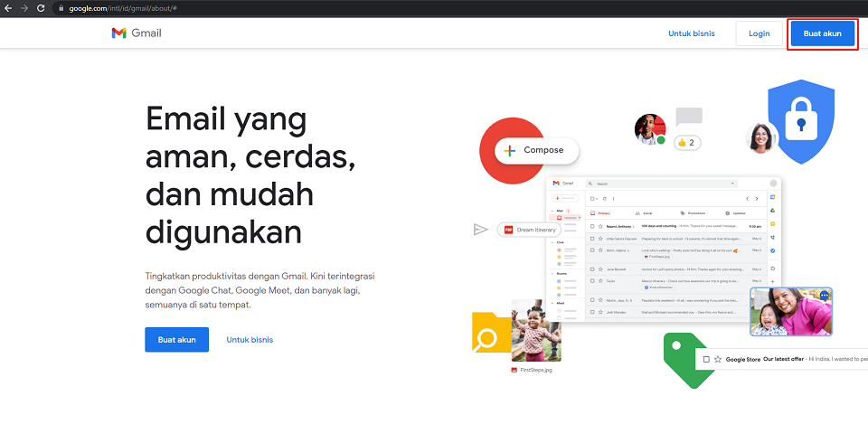Screen dimensions: 868x443
Task: Click the green price tag icon
Action: click(686, 360)
